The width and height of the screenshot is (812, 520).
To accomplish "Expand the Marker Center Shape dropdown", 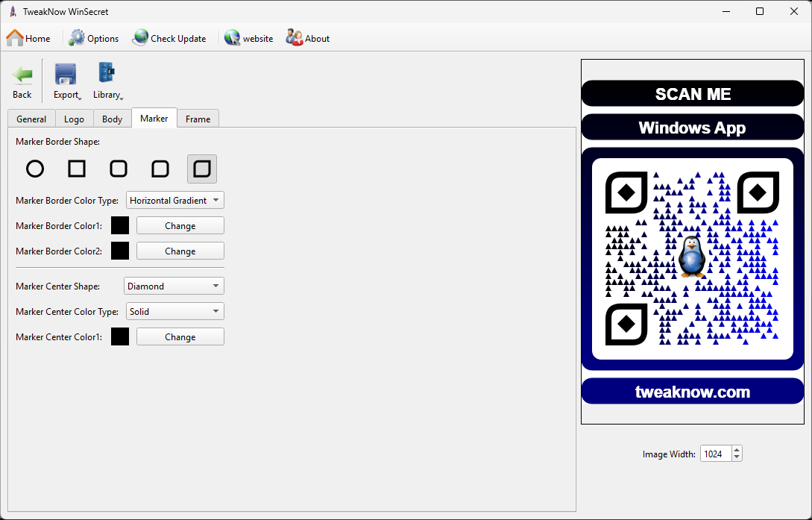I will click(x=174, y=286).
